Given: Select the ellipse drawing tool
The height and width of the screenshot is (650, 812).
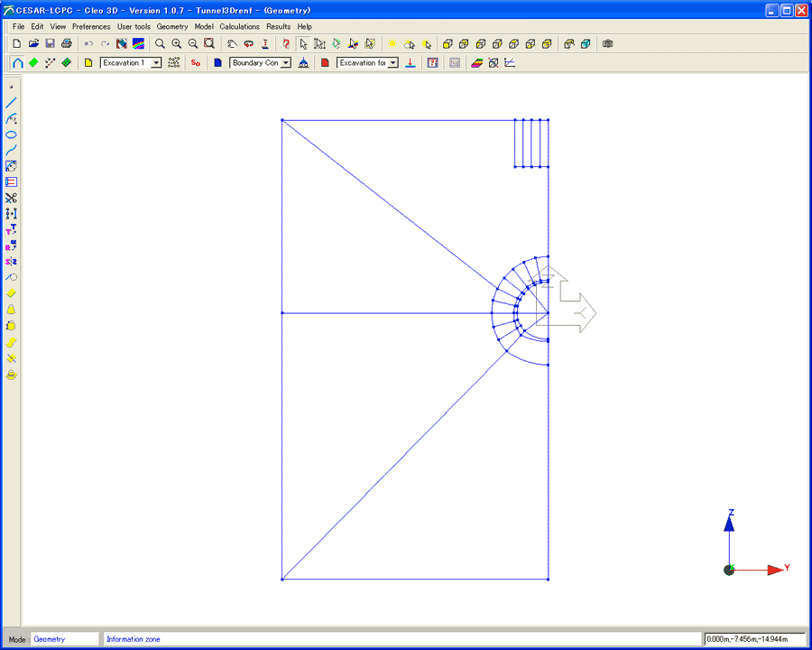Looking at the screenshot, I should tap(12, 135).
